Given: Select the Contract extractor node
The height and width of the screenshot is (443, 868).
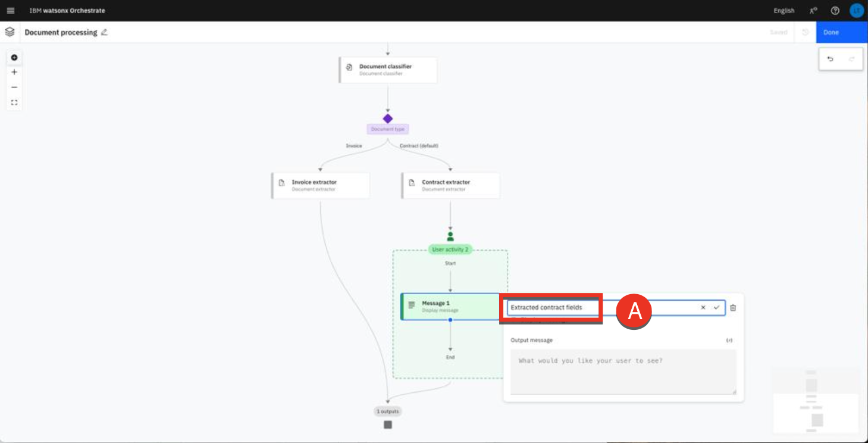Looking at the screenshot, I should coord(450,185).
